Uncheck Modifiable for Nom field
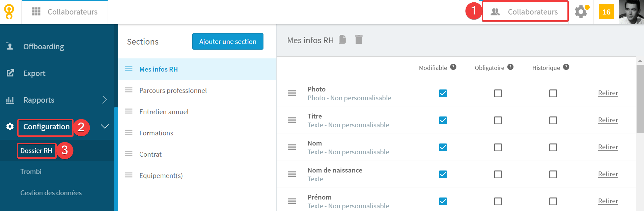 443,147
